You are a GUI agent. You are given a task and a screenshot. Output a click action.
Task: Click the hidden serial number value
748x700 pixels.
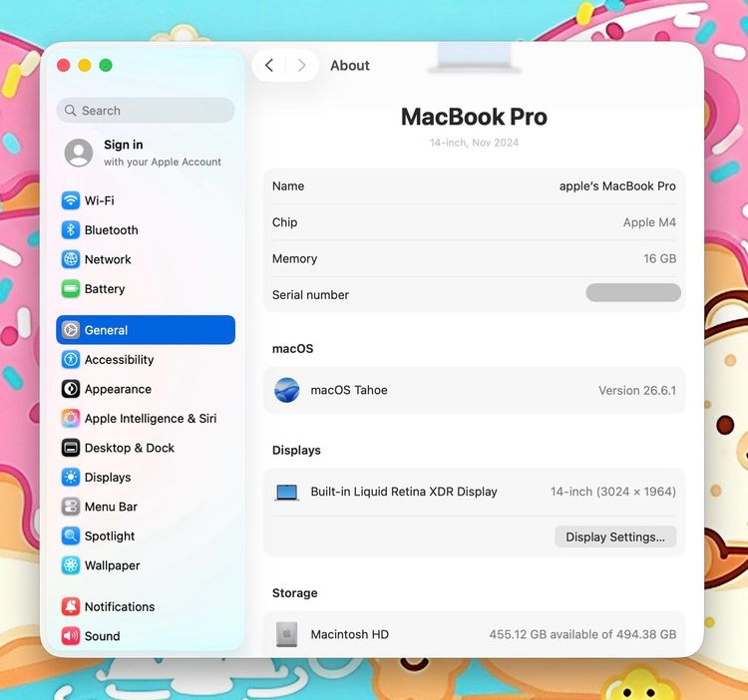633,293
